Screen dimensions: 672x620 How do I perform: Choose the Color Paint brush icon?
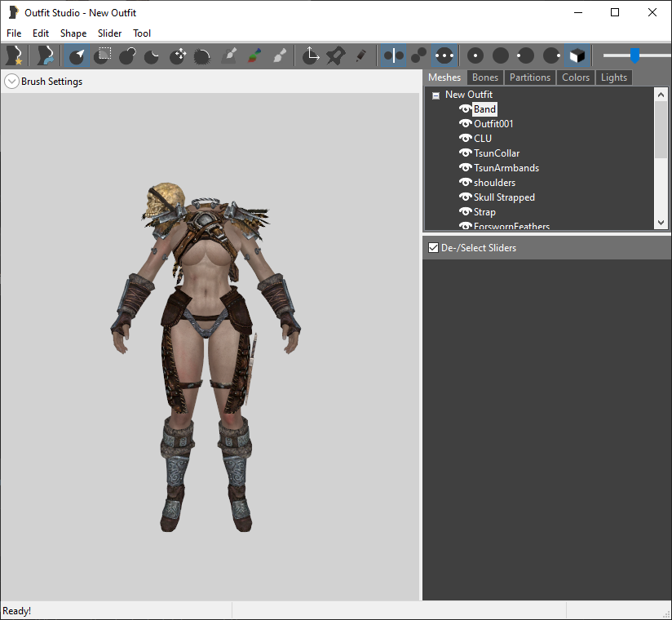(254, 55)
